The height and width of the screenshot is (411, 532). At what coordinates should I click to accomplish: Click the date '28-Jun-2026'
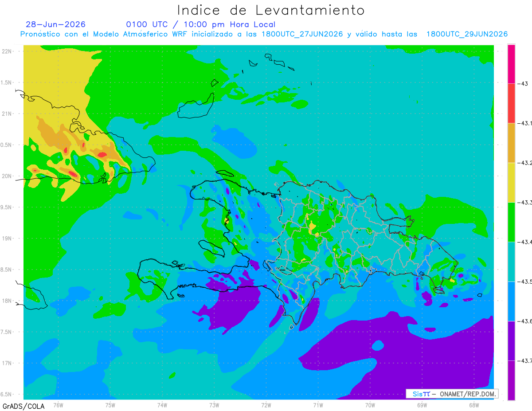[55, 24]
